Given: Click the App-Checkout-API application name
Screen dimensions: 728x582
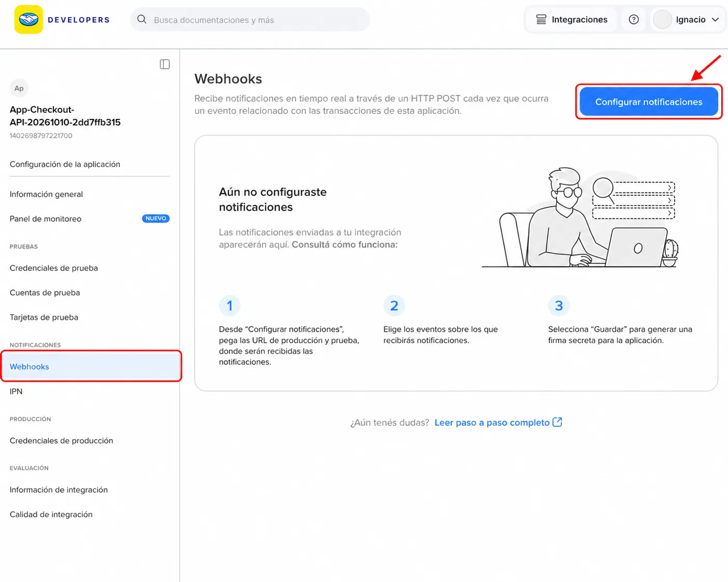Looking at the screenshot, I should pos(65,116).
